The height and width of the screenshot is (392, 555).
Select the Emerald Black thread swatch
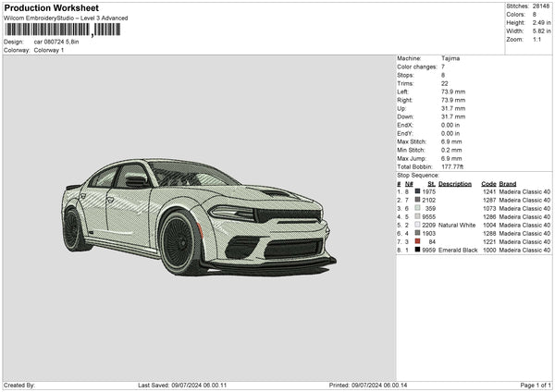click(x=417, y=250)
